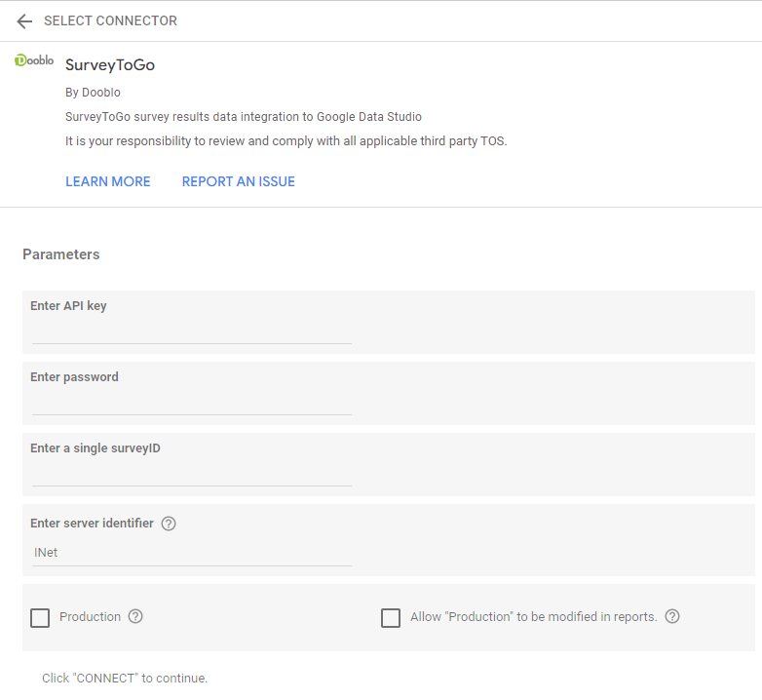Open help icon for server identifier
This screenshot has height=700, width=762.
[169, 524]
